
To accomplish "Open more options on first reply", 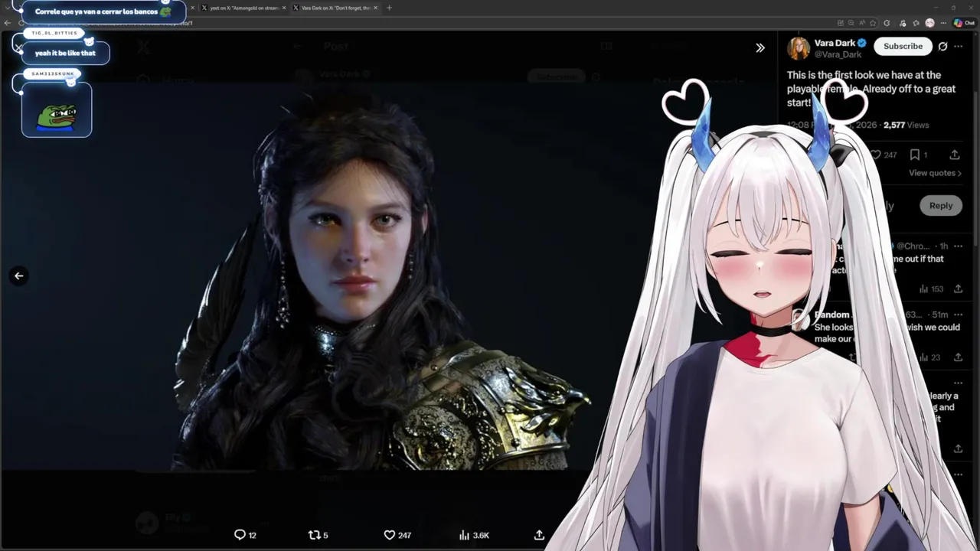I will tap(959, 246).
